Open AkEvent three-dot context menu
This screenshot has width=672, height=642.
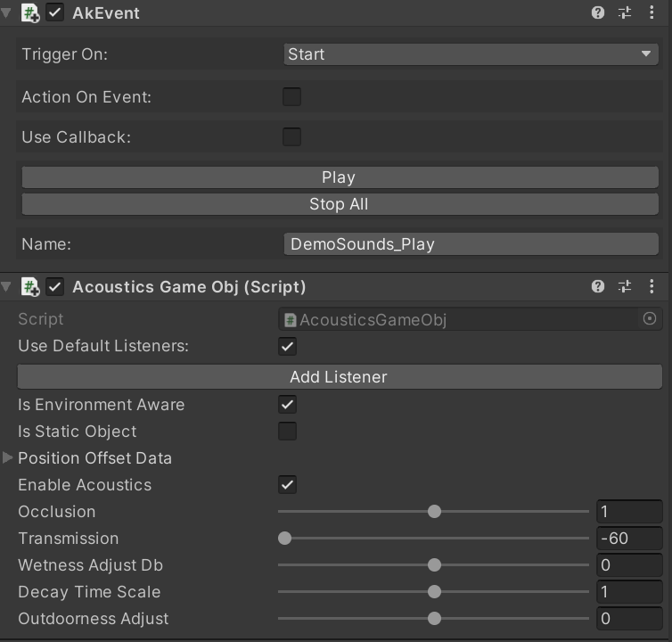coord(652,12)
